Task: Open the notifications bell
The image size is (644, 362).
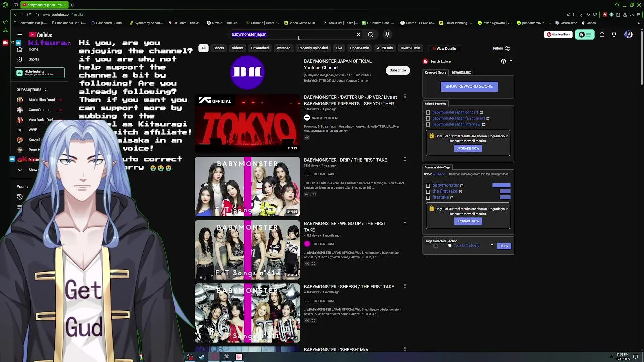Action: point(614,35)
